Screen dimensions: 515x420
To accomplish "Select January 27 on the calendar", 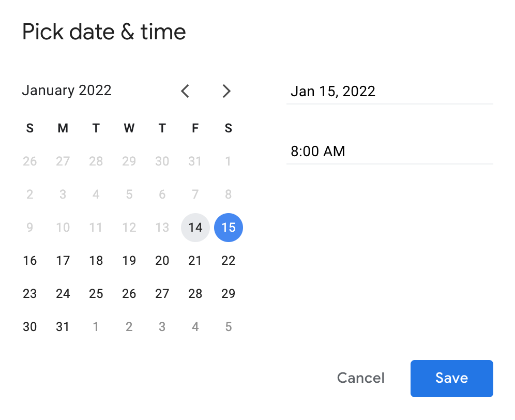I will click(x=162, y=294).
